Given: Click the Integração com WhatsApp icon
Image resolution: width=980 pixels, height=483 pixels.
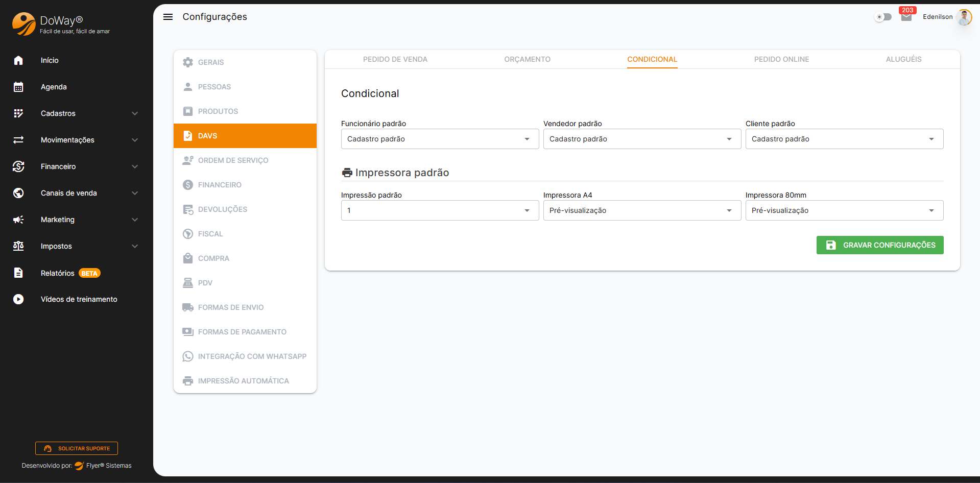Looking at the screenshot, I should click(x=187, y=356).
